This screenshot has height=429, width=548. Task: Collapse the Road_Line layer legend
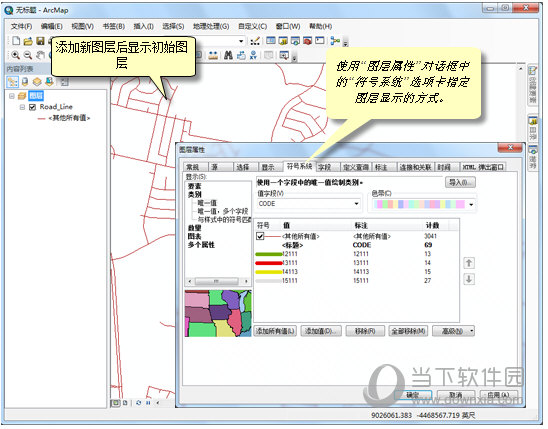coord(22,107)
